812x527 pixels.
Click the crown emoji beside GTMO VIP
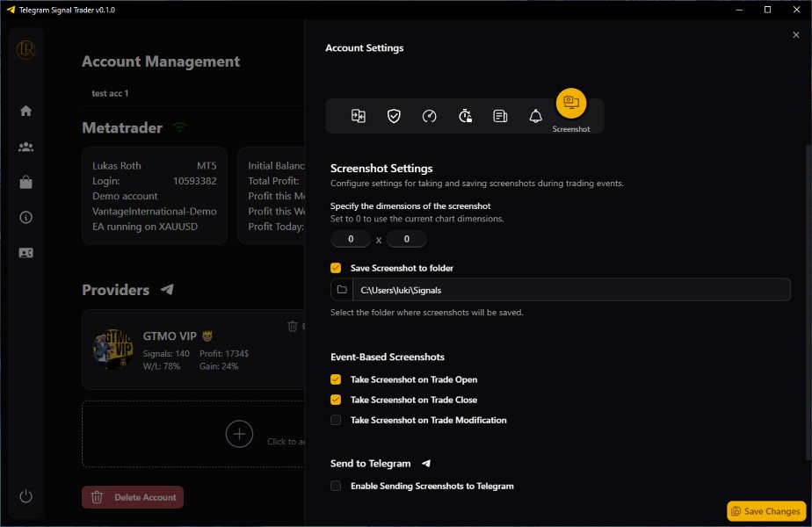pos(207,336)
